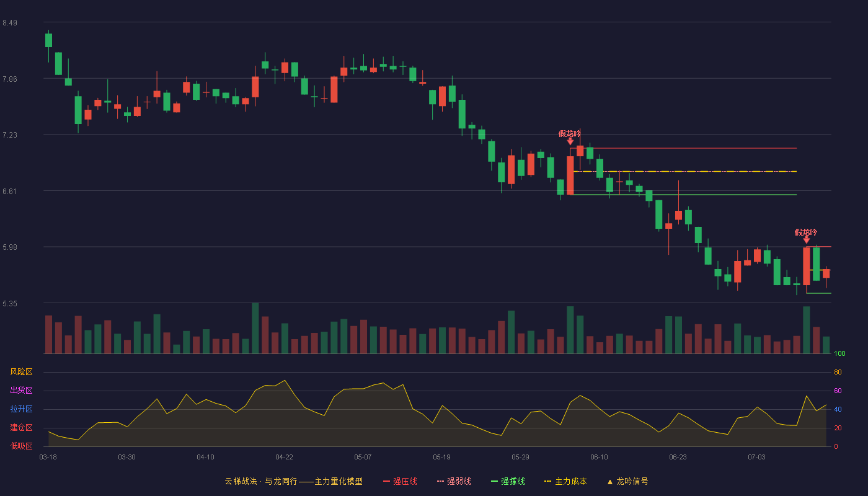Image resolution: width=868 pixels, height=496 pixels.
Task: Click the 龙吟信号 triangle legend icon
Action: point(609,481)
